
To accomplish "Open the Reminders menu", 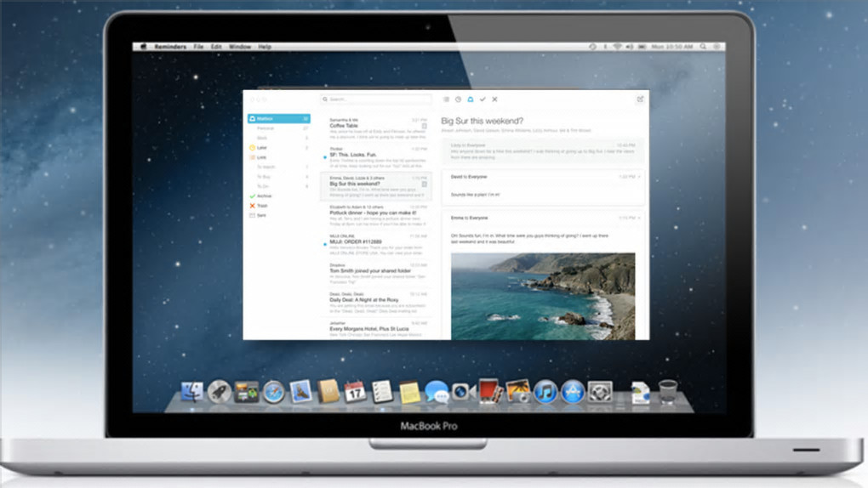I will click(x=170, y=47).
